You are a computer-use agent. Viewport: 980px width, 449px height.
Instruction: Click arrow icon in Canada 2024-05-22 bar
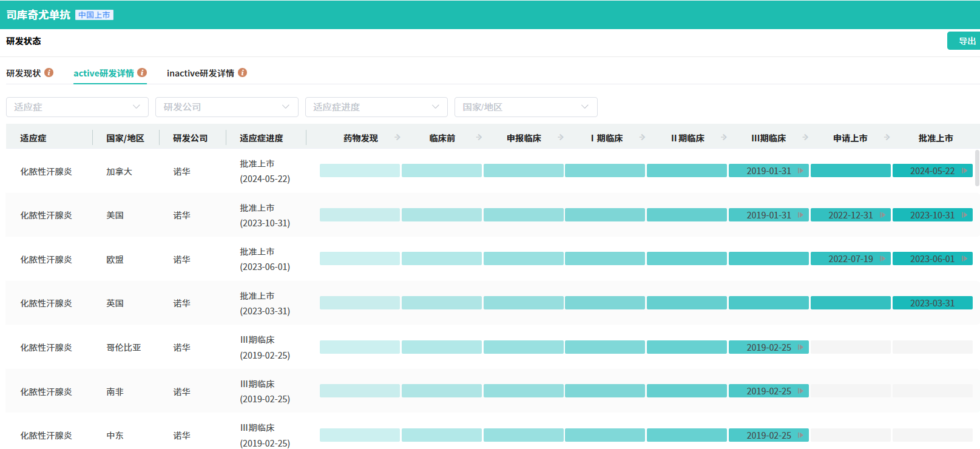tap(964, 171)
